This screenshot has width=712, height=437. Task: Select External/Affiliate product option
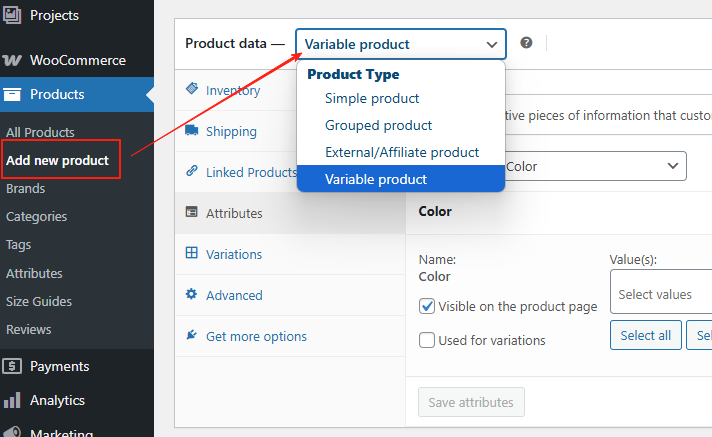click(x=402, y=152)
